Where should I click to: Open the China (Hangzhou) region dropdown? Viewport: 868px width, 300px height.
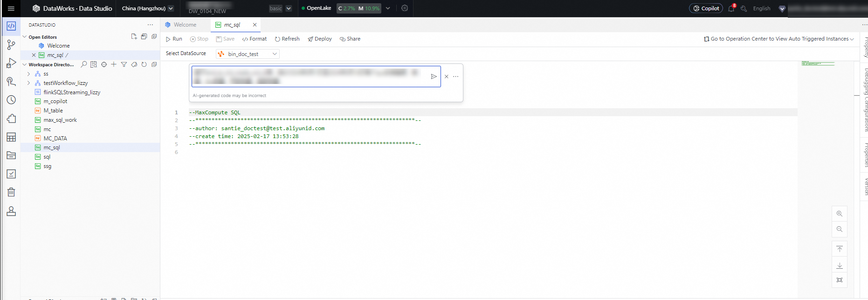coord(147,8)
